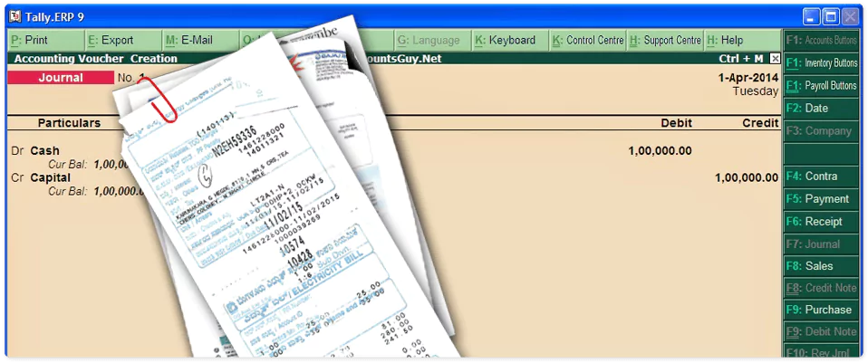
Task: Click the voucher date 1-Apr-2014
Action: click(x=748, y=78)
